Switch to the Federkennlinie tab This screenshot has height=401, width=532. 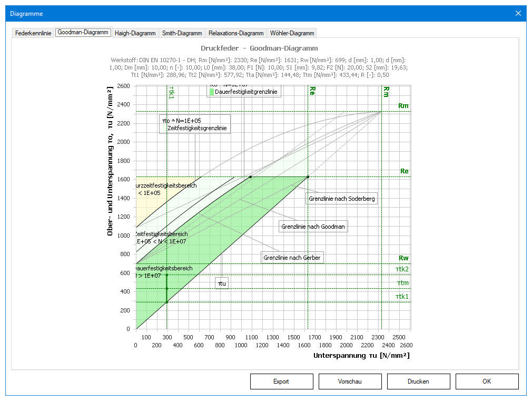coord(33,33)
